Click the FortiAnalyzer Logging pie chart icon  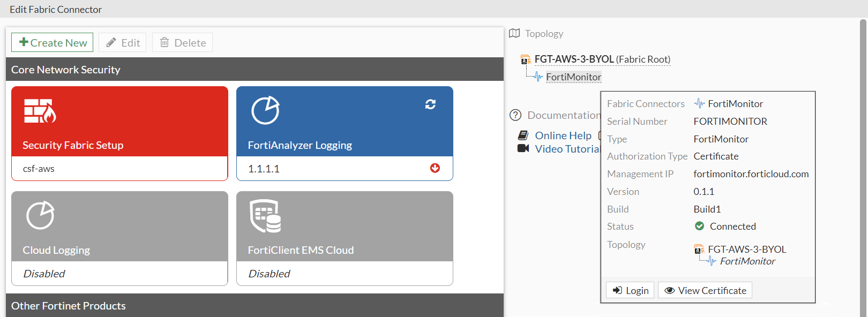point(265,110)
